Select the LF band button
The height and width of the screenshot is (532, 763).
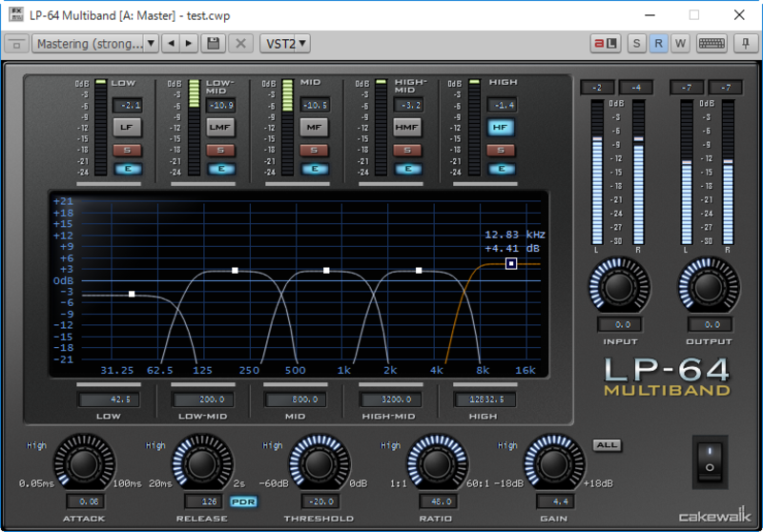click(127, 128)
